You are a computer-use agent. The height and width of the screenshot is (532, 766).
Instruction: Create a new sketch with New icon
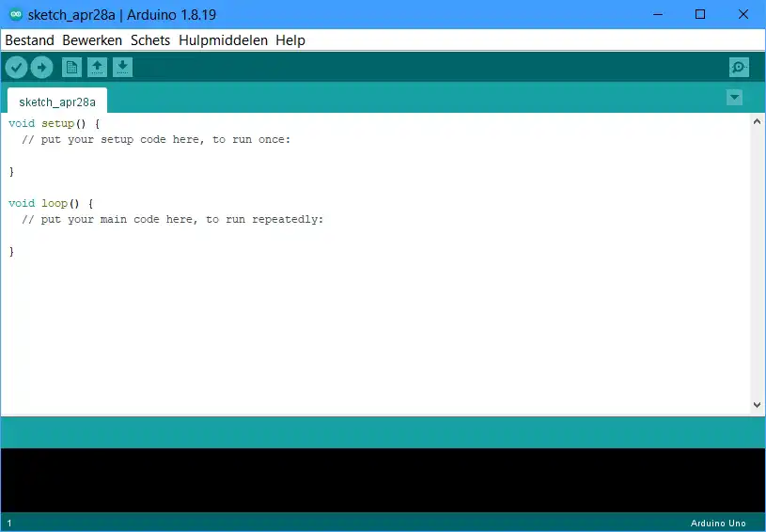click(71, 67)
